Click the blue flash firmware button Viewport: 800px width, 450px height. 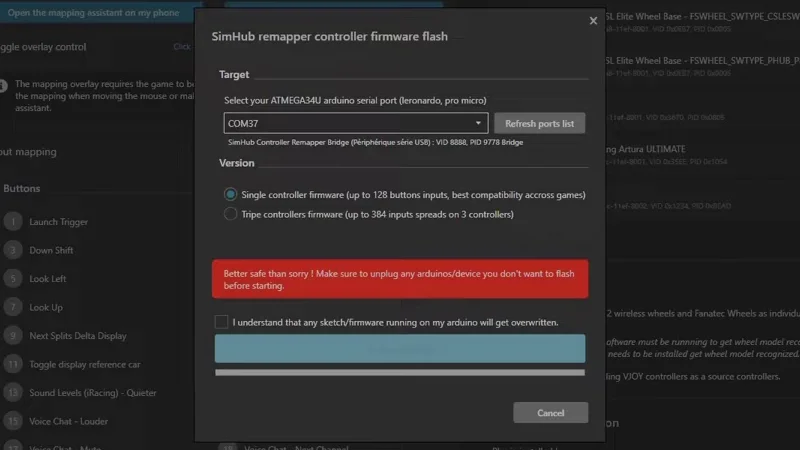coord(400,348)
